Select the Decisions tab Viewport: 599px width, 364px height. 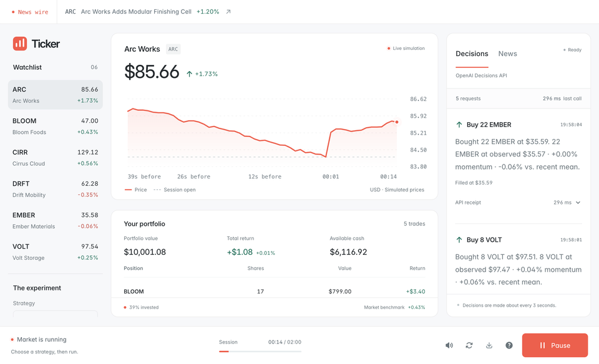472,54
